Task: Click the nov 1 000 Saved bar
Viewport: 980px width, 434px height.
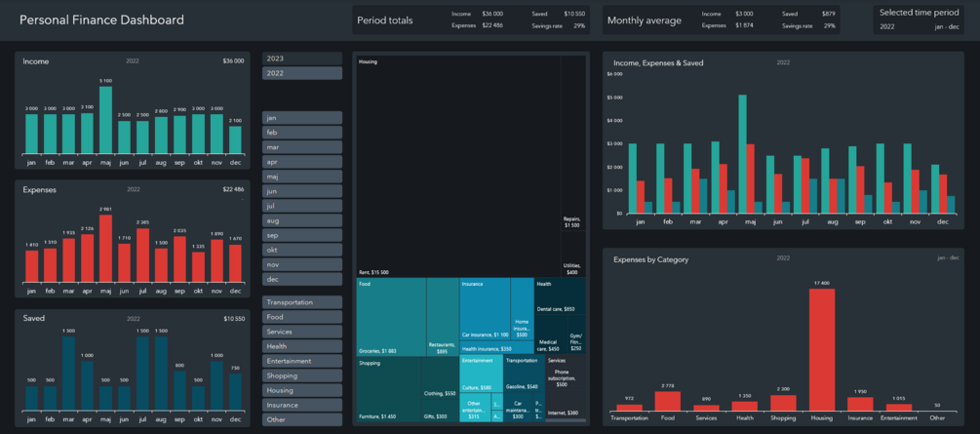Action: [x=216, y=386]
